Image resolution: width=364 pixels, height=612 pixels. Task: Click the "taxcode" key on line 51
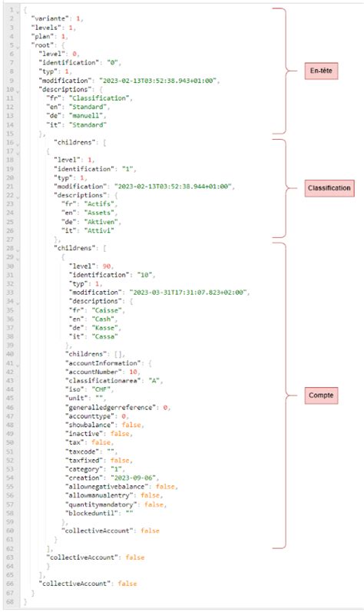point(81,452)
